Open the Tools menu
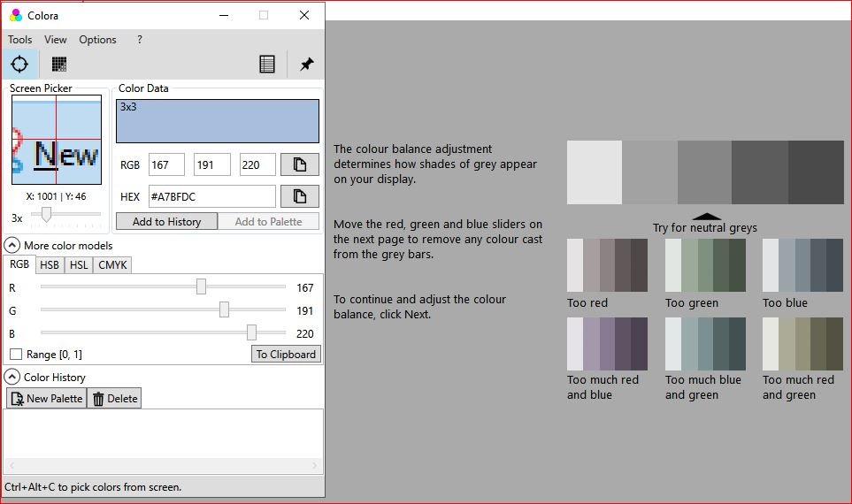 pyautogui.click(x=19, y=40)
